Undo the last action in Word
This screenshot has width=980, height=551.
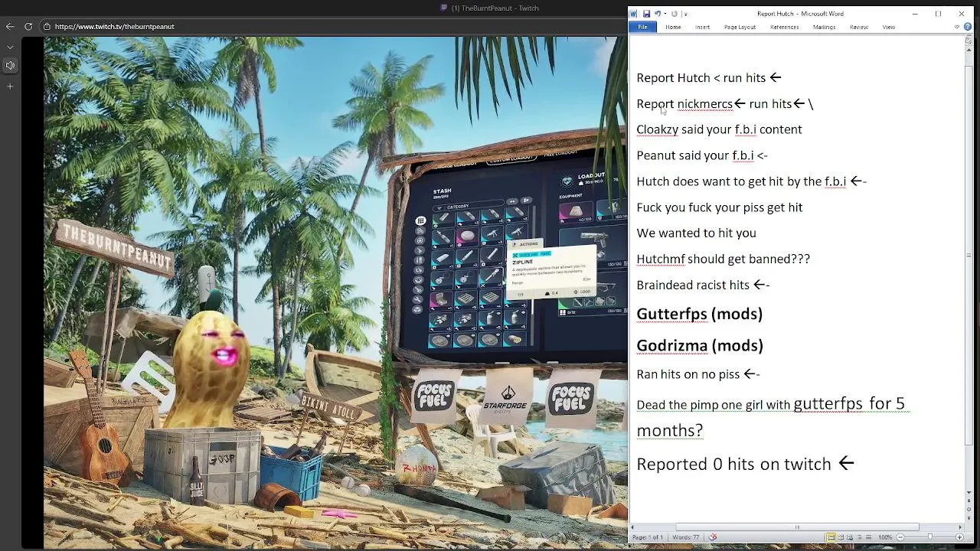(x=657, y=14)
